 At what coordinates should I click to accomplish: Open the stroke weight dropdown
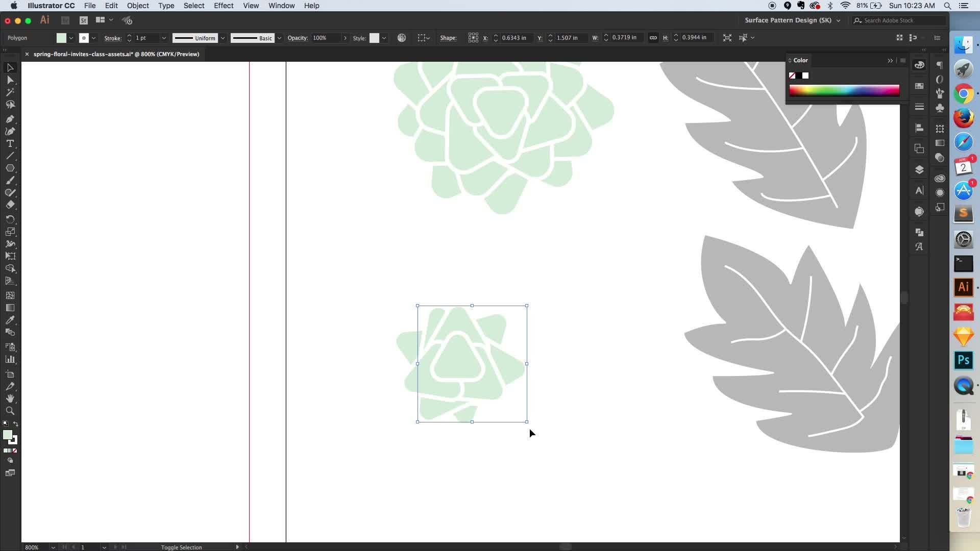pyautogui.click(x=164, y=38)
